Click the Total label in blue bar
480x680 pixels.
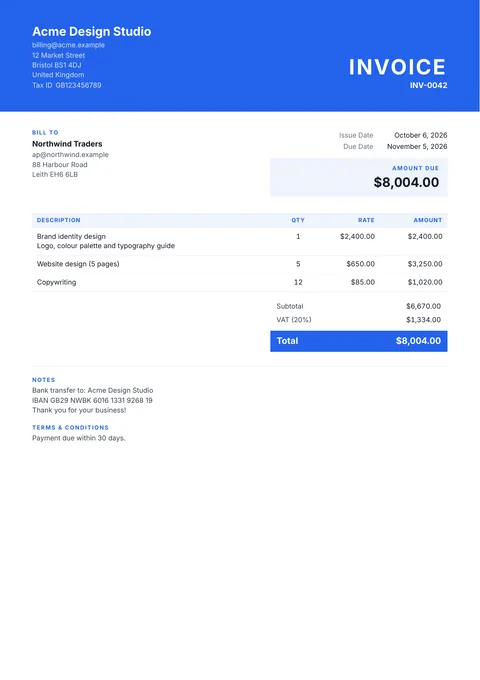287,341
